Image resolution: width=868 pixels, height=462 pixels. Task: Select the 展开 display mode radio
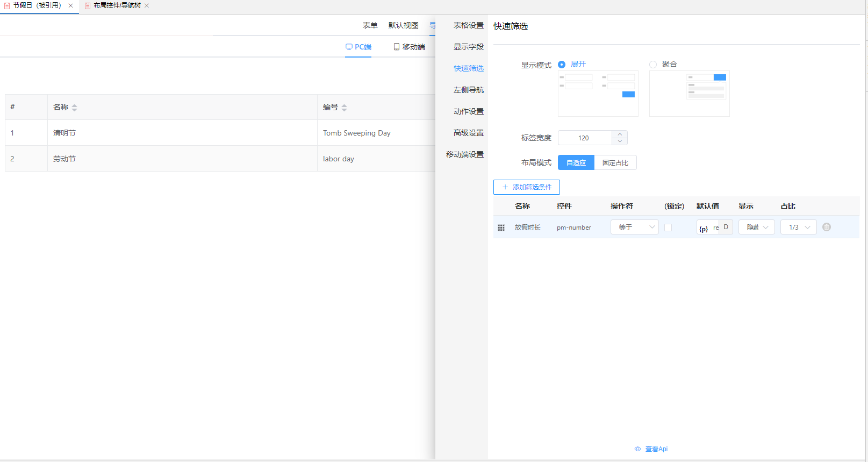(562, 65)
